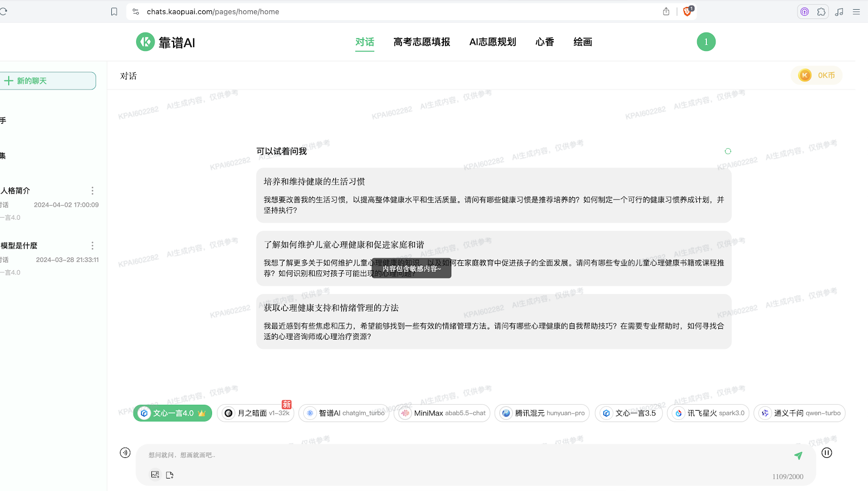Choose the 培养和维持健康的生活习惯 suggestion card
This screenshot has width=868, height=491.
[x=494, y=195]
